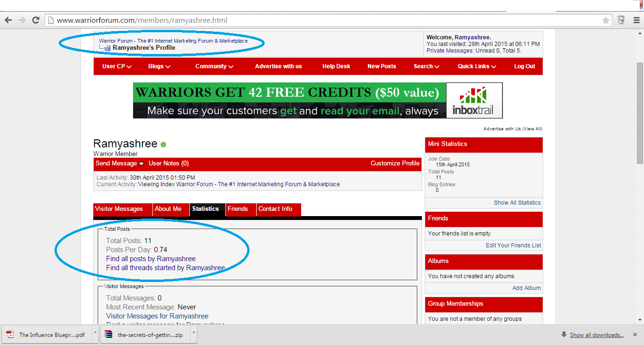This screenshot has width=644, height=345.
Task: Click the Mini Statistics panel header
Action: pos(484,144)
